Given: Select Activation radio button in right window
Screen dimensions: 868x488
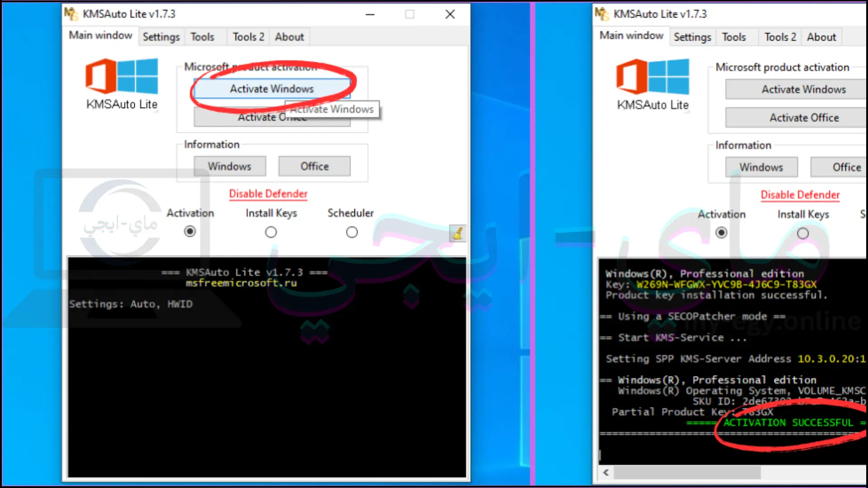Looking at the screenshot, I should point(722,233).
